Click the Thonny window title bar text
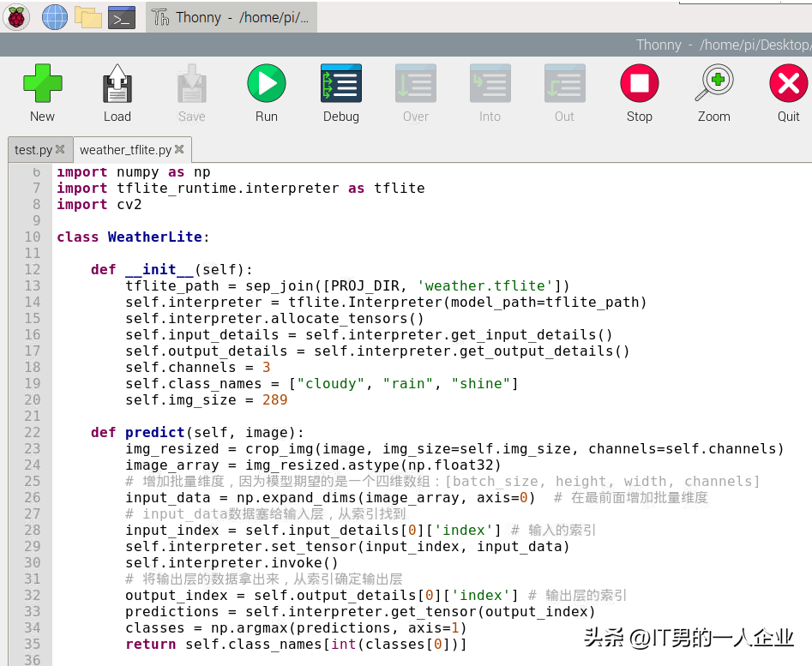812x666 pixels. pos(724,45)
